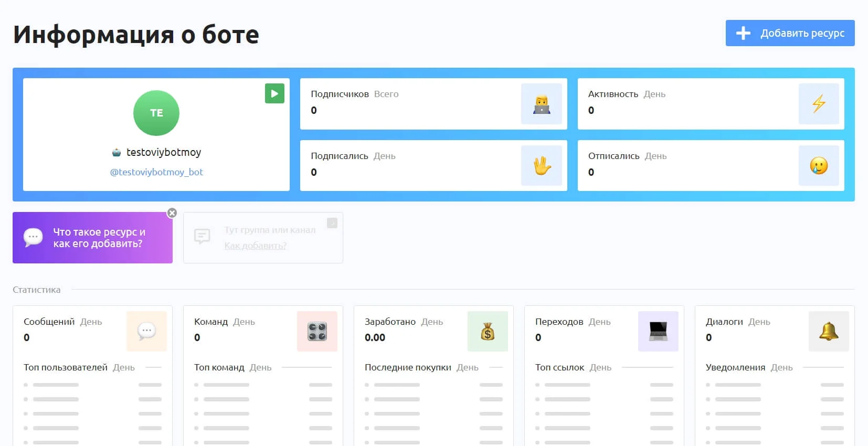Image resolution: width=868 pixels, height=446 pixels.
Task: Click the commands controller icon
Action: click(x=317, y=331)
